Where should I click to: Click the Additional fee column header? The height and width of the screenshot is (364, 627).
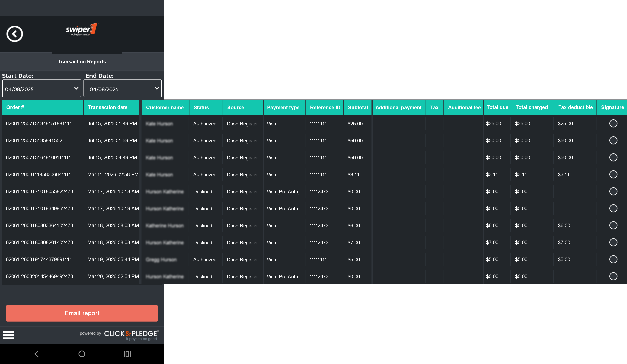463,107
